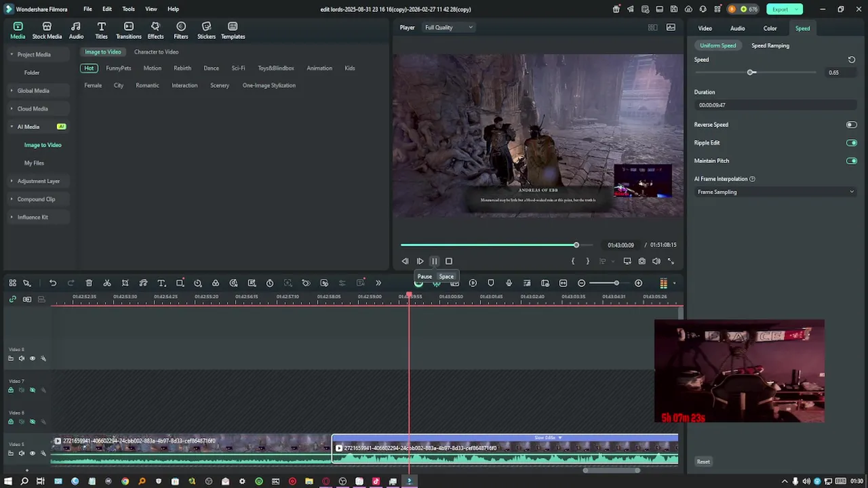Open the Tools menu
This screenshot has height=488, width=868.
point(128,9)
